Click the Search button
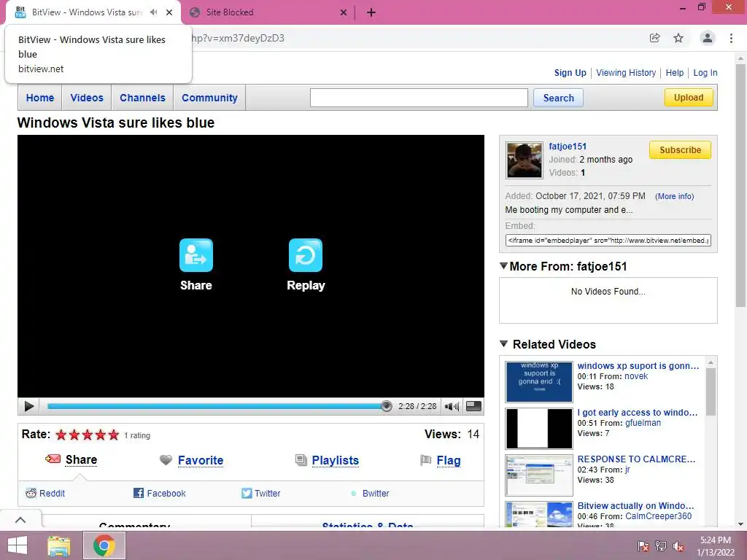 558,98
